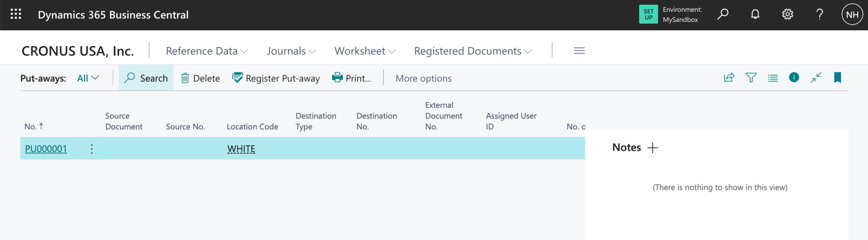Image resolution: width=868 pixels, height=240 pixels.
Task: Open the settings gear
Action: 787,14
